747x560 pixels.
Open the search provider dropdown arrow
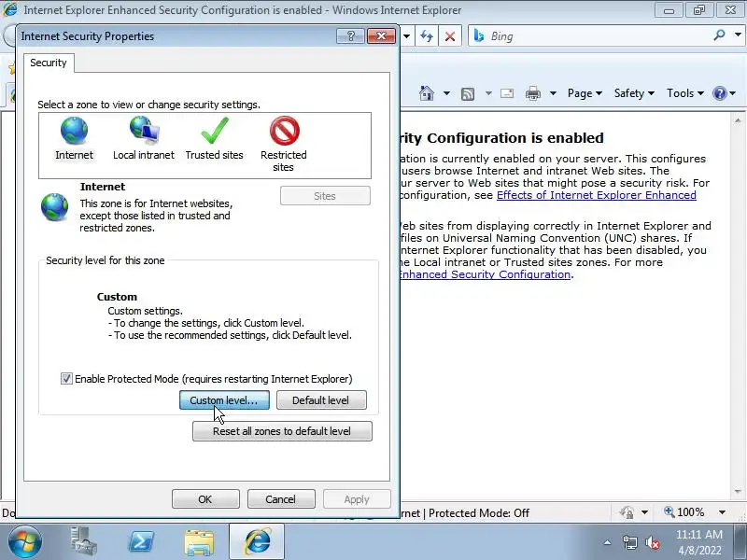pos(738,35)
